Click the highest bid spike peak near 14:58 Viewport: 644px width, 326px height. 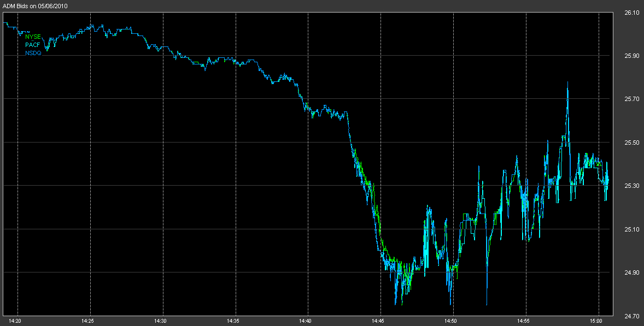567,82
